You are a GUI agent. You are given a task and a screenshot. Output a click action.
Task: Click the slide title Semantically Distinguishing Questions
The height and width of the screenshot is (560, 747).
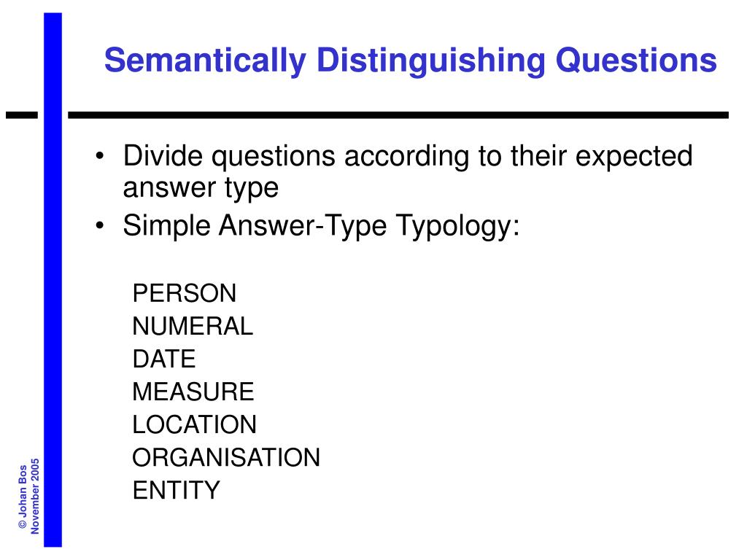[x=410, y=61]
